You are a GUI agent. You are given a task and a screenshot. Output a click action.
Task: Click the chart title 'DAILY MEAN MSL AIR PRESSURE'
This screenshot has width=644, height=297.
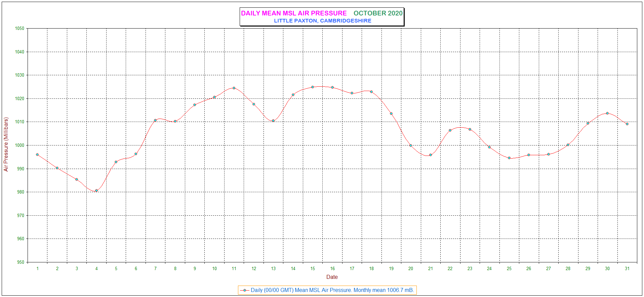(294, 13)
